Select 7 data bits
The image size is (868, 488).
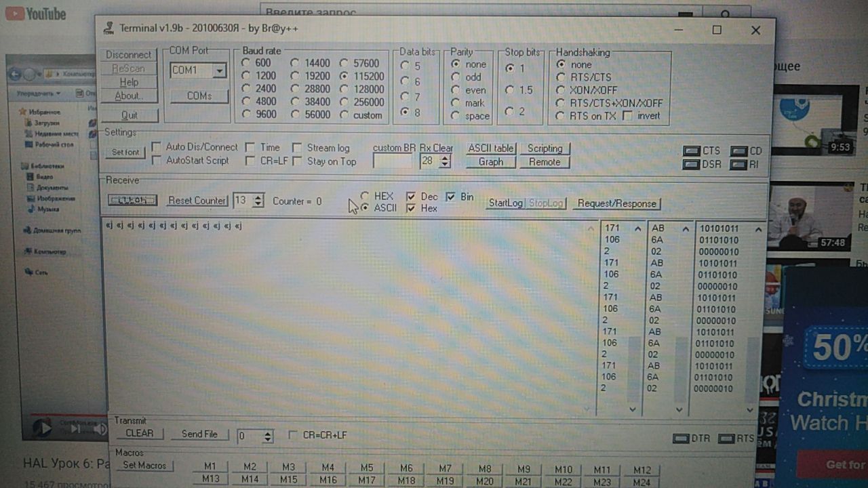(405, 97)
